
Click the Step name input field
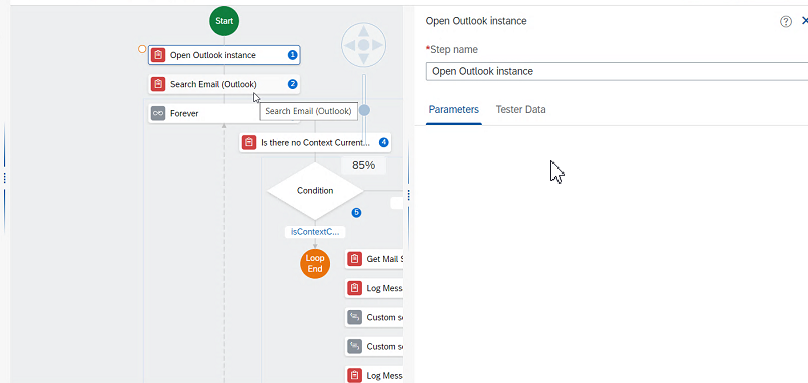click(x=617, y=71)
